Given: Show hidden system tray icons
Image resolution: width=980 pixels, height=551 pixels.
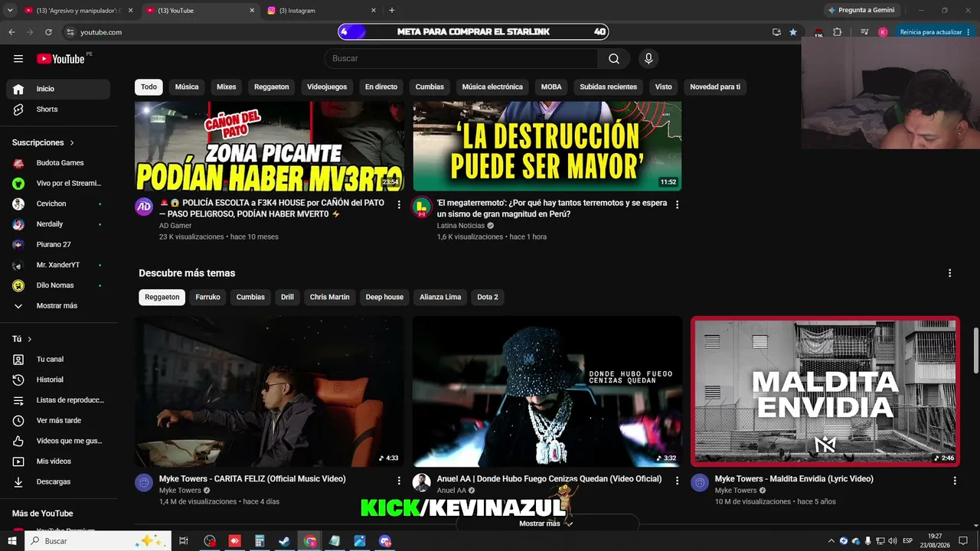Looking at the screenshot, I should point(831,541).
